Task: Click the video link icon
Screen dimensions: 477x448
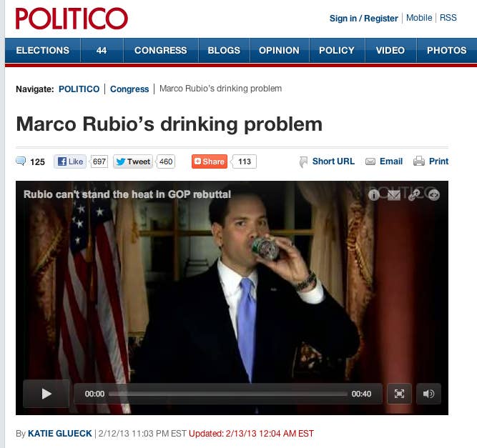Action: 414,195
